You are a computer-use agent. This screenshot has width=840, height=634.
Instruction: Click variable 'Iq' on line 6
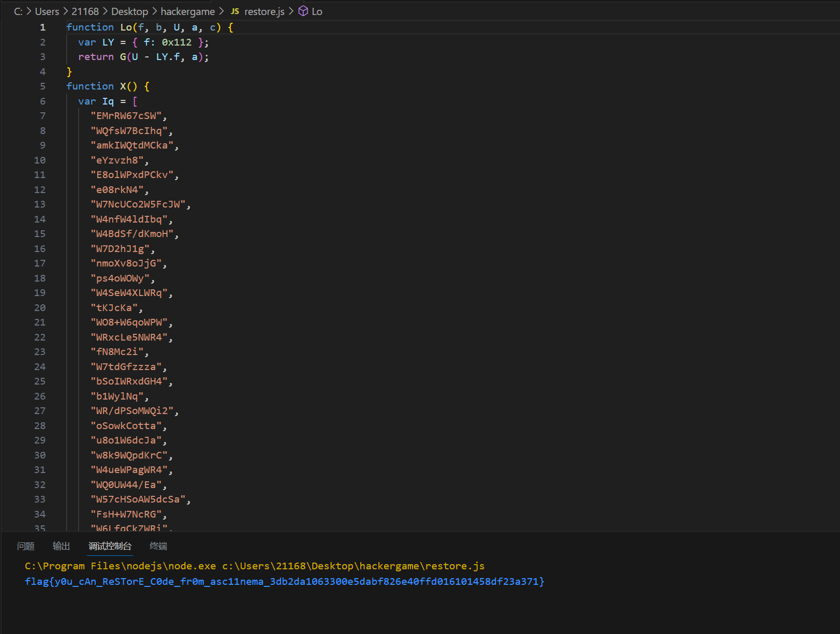[108, 101]
